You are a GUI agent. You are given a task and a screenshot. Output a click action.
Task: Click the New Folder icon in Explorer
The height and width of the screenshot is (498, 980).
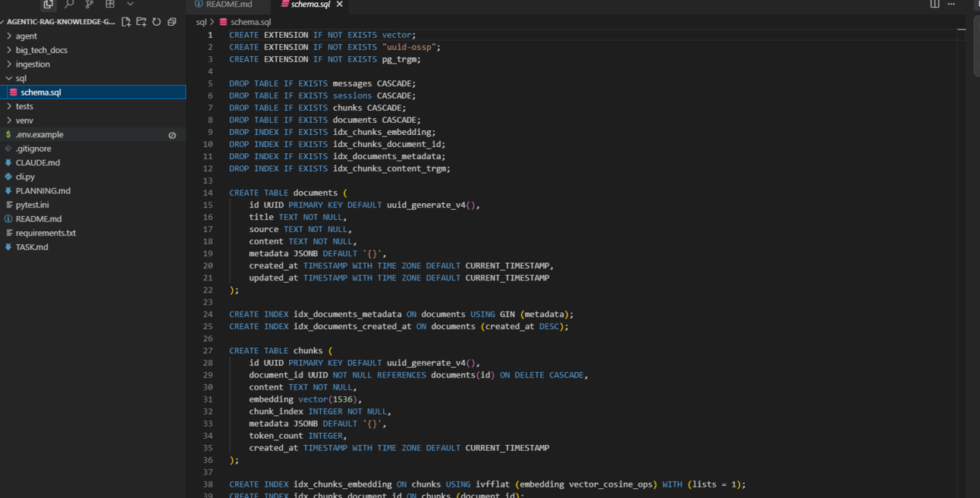(141, 22)
